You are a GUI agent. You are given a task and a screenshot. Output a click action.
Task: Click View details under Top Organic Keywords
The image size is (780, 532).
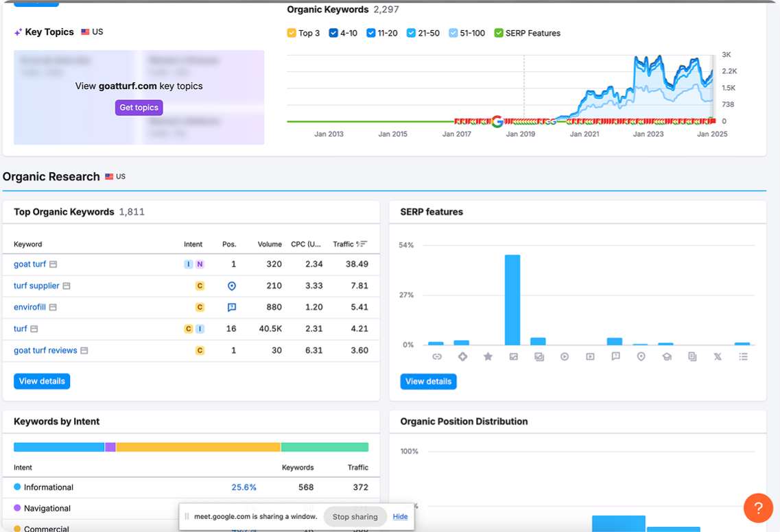click(x=42, y=381)
